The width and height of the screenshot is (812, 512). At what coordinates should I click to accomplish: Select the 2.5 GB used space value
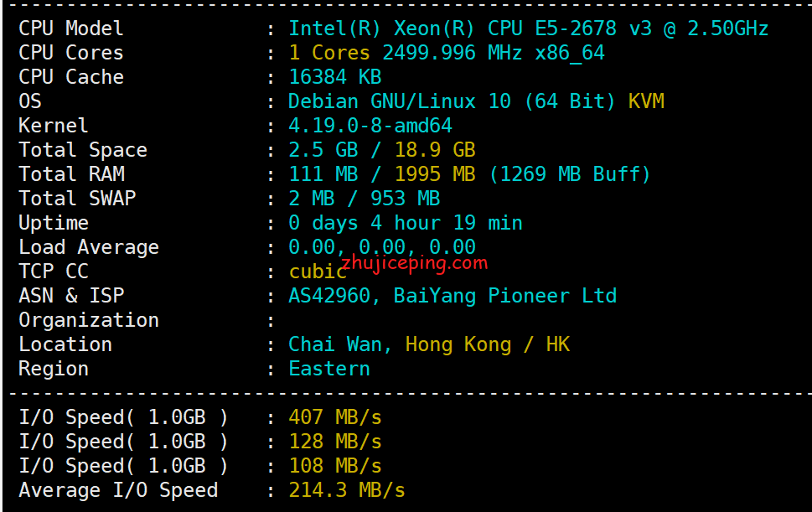point(323,150)
